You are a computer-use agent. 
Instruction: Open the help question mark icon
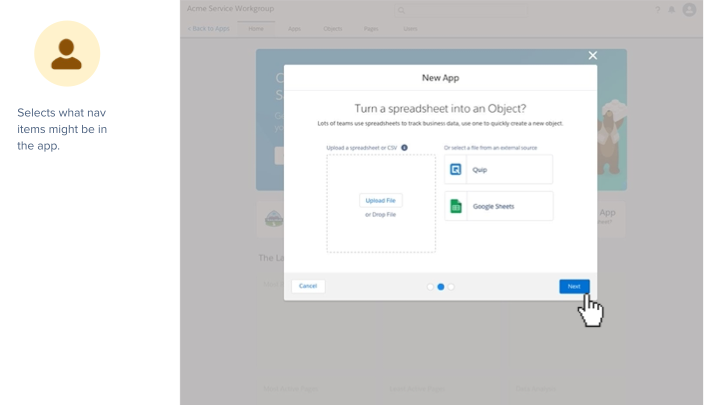pos(658,10)
